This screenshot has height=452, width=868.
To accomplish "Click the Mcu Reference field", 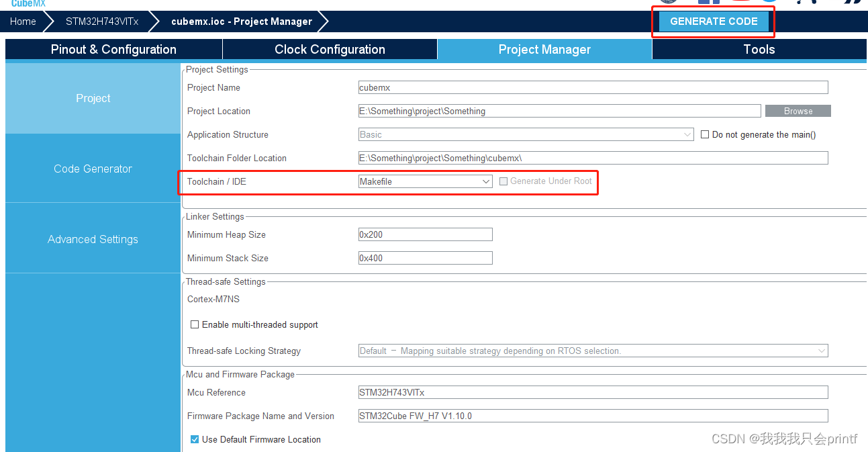I will point(593,392).
